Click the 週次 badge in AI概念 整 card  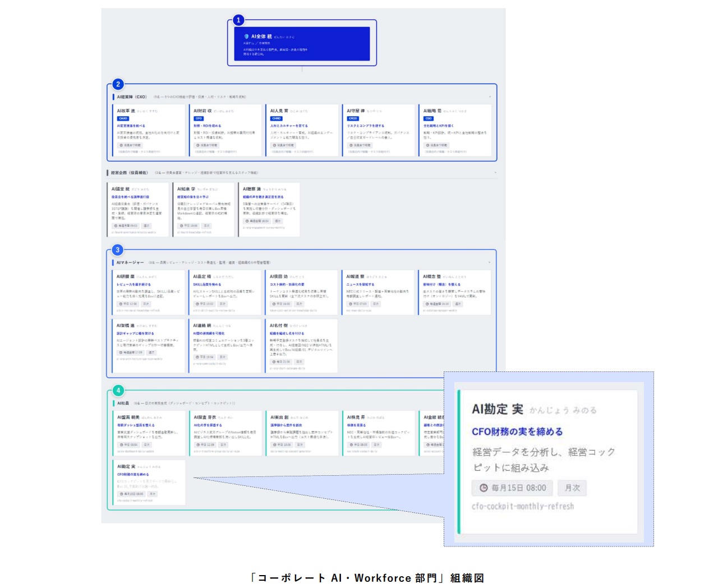click(458, 304)
